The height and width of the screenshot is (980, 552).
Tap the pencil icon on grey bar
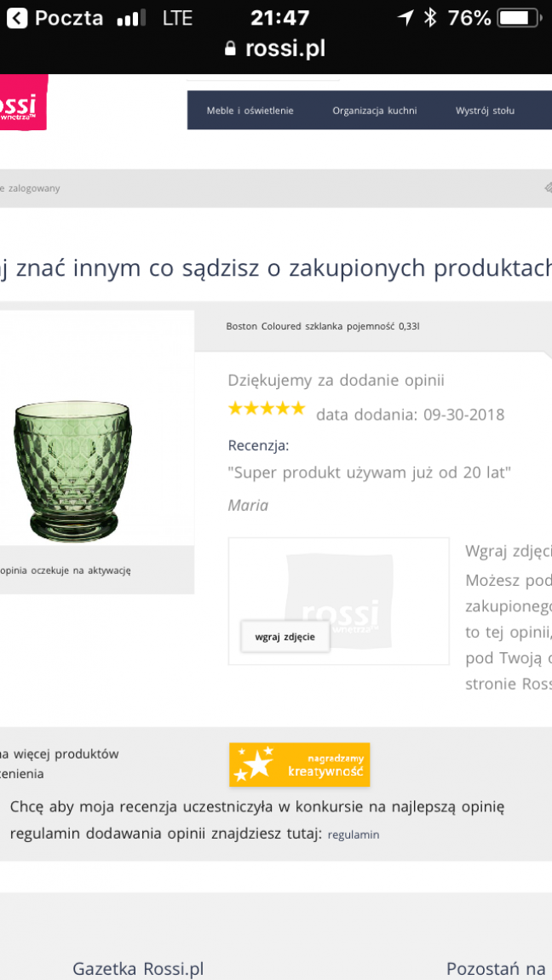tap(548, 188)
